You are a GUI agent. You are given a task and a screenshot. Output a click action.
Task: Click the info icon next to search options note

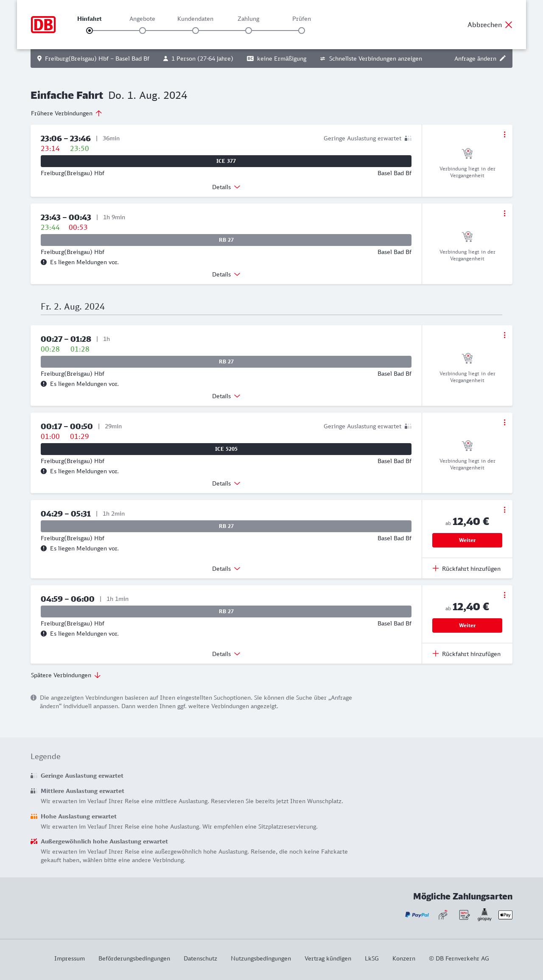(34, 698)
